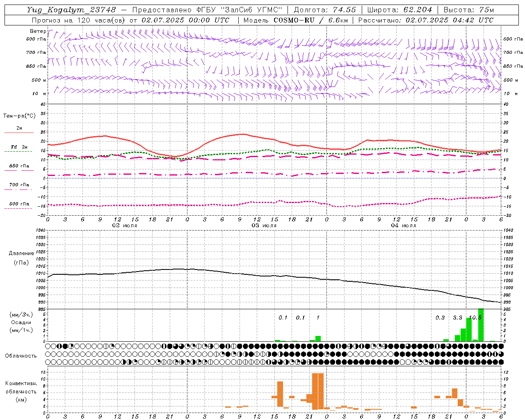Click the 10 м wind level label at left
The width and height of the screenshot is (525, 420).
[39, 94]
